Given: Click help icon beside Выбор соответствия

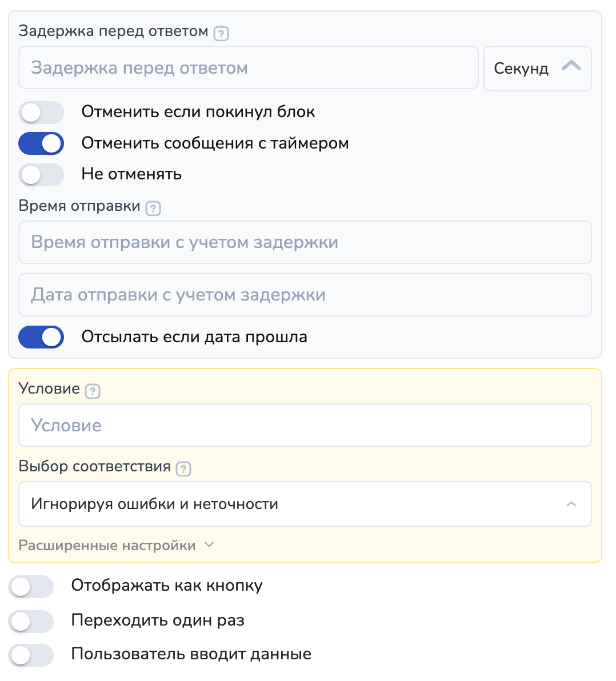Looking at the screenshot, I should (183, 469).
